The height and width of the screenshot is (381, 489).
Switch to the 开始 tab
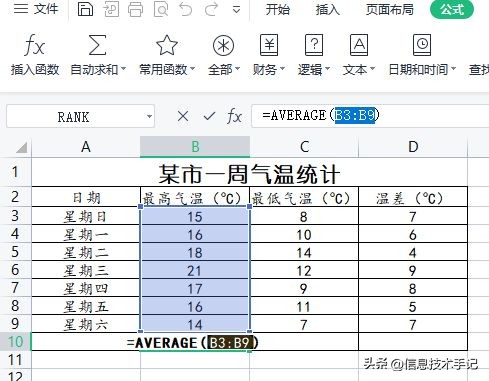pos(278,9)
